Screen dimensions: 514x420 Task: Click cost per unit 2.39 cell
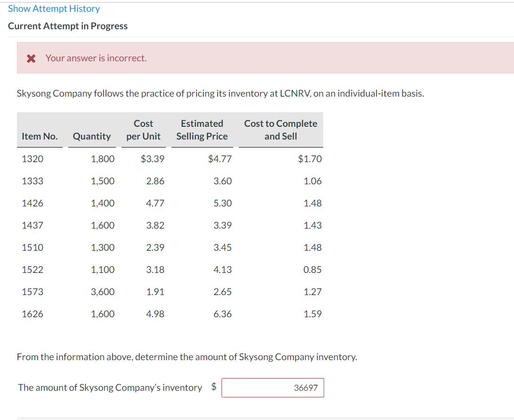coord(155,247)
